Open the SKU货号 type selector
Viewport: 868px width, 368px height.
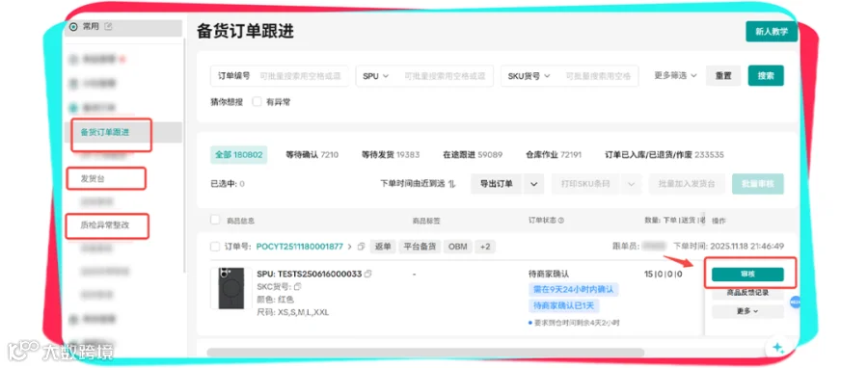pos(529,76)
